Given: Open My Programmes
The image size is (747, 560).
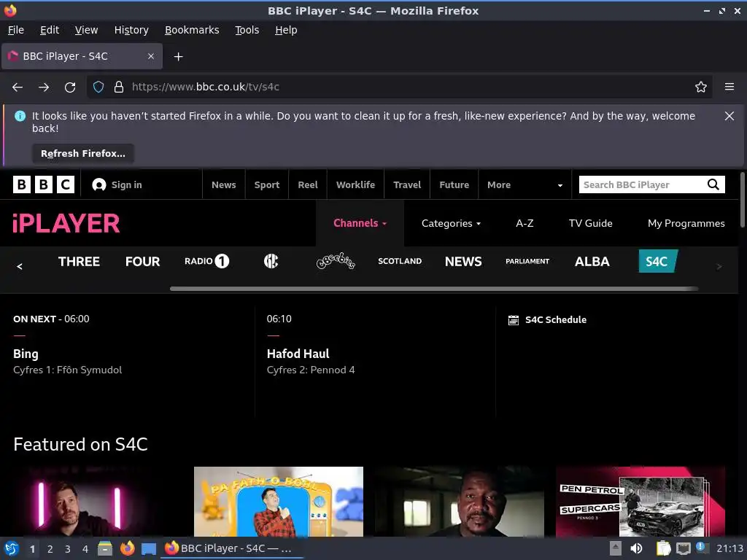Looking at the screenshot, I should coord(686,223).
